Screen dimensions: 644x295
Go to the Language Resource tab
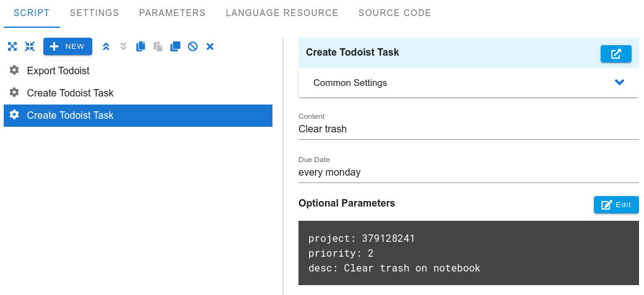tap(282, 13)
